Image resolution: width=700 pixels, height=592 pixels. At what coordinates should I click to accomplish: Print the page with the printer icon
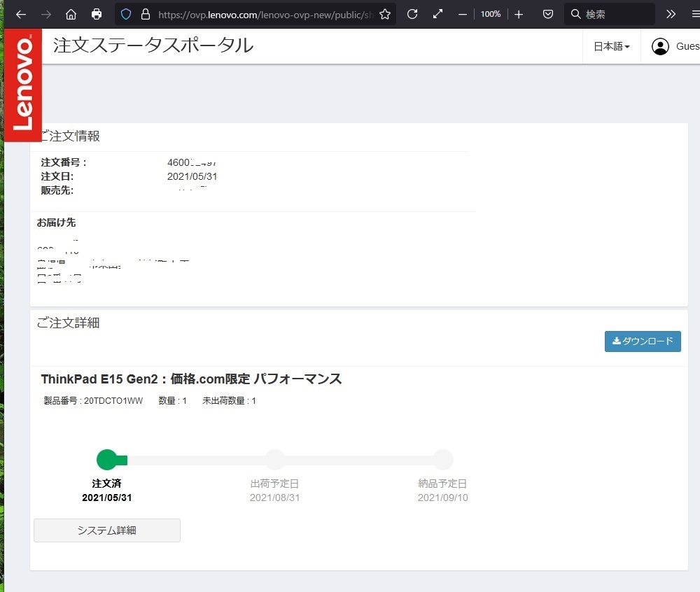(97, 14)
